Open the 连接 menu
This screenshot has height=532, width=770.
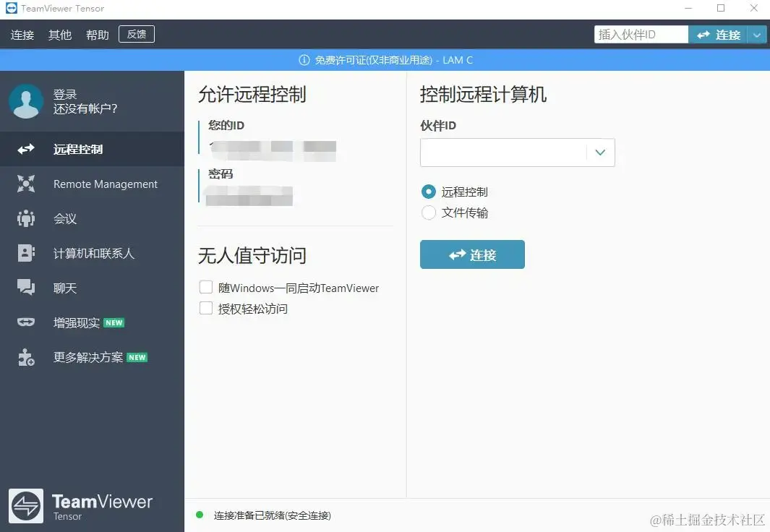pos(22,35)
